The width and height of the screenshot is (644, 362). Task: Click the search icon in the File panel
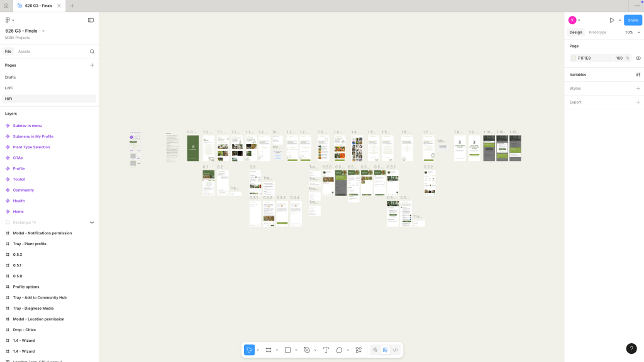[92, 52]
